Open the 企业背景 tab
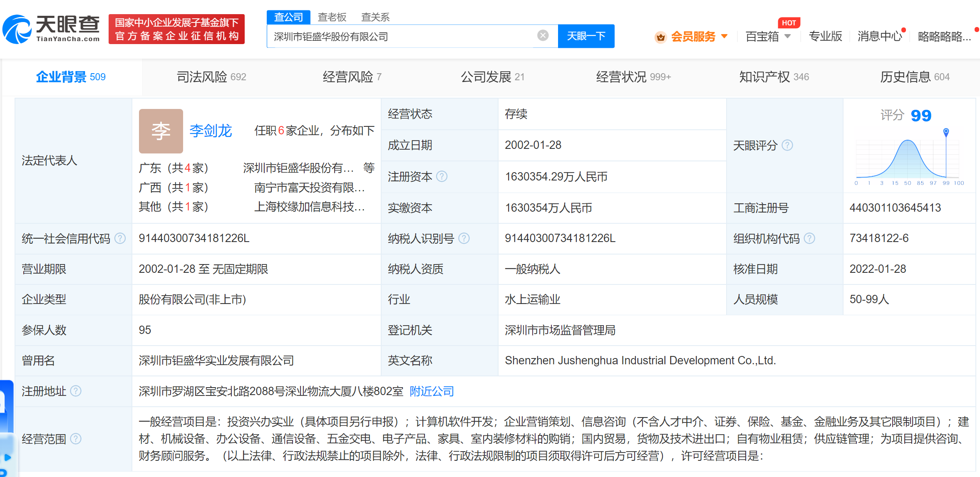 pyautogui.click(x=71, y=77)
